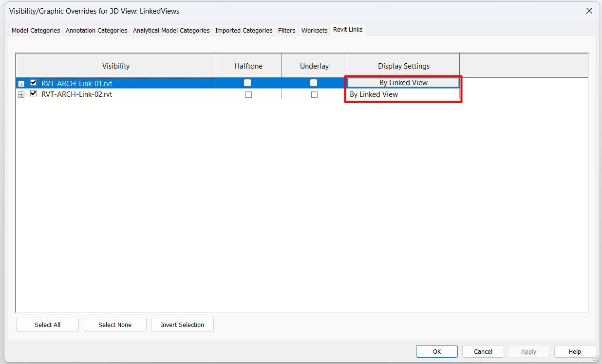Click the Halftone column header
Screen dimensions: 602x364
pos(248,66)
